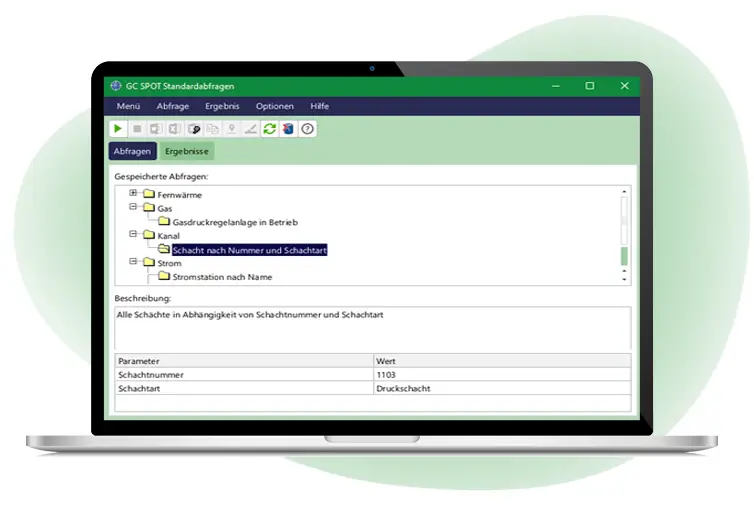Viewport: 754px width, 508px height.
Task: Collapse the Kanal tree node
Action: coord(133,235)
